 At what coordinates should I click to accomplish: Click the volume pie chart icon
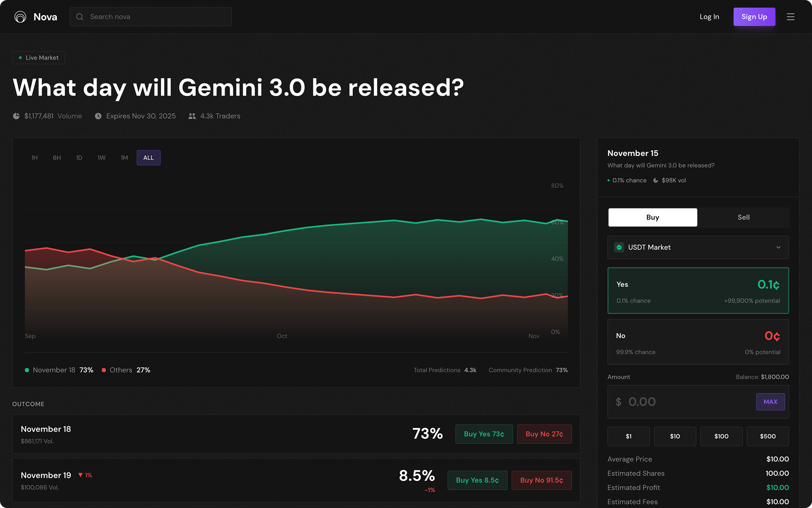(x=16, y=116)
